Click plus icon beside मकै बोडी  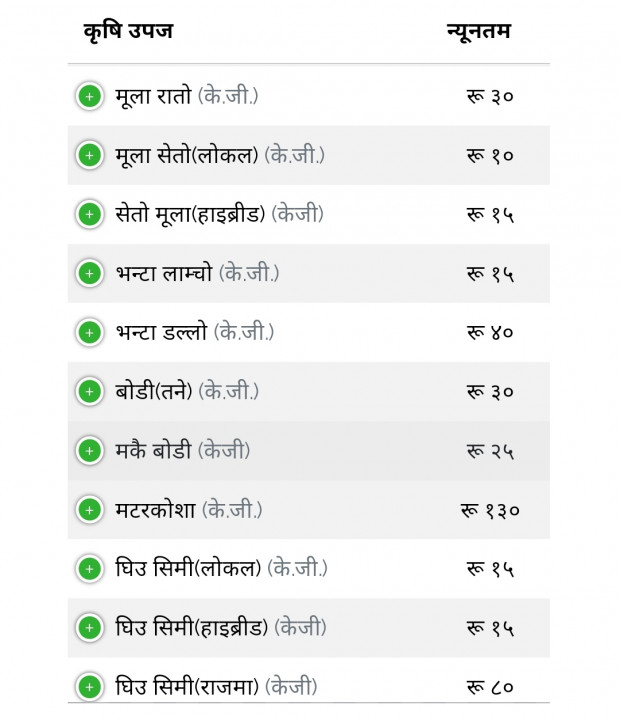coord(90,450)
